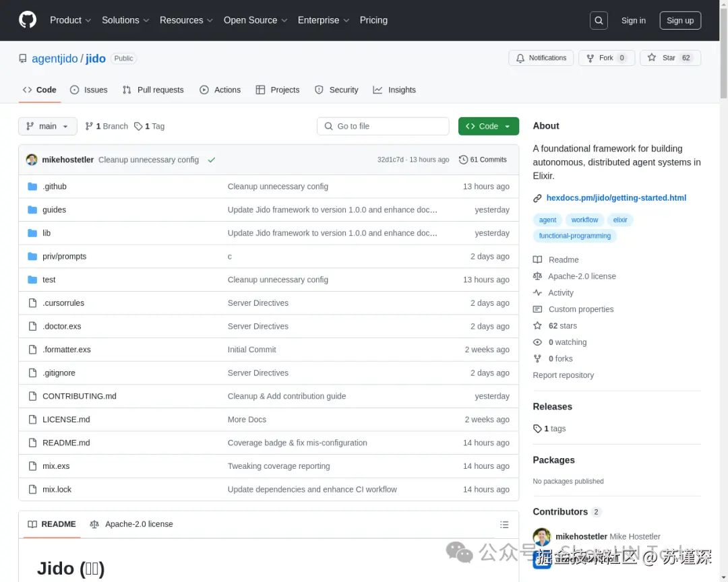Click the law scale icon for Apache-2.0 license

[537, 276]
